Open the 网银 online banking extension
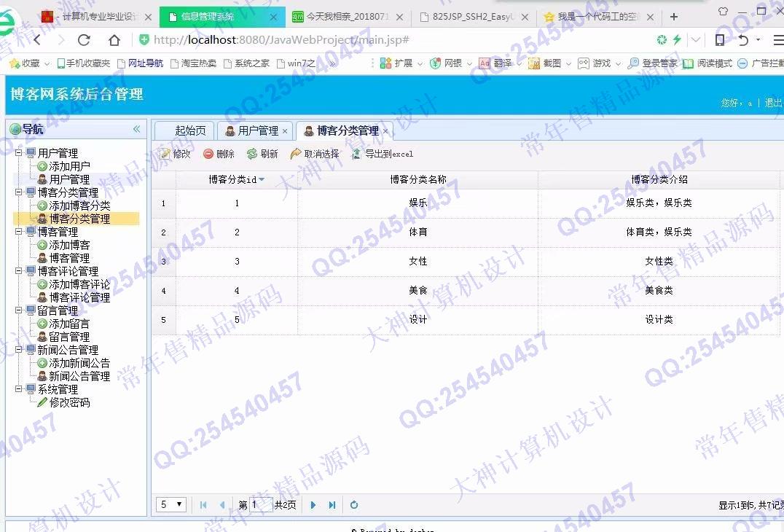The width and height of the screenshot is (784, 532). tap(447, 63)
